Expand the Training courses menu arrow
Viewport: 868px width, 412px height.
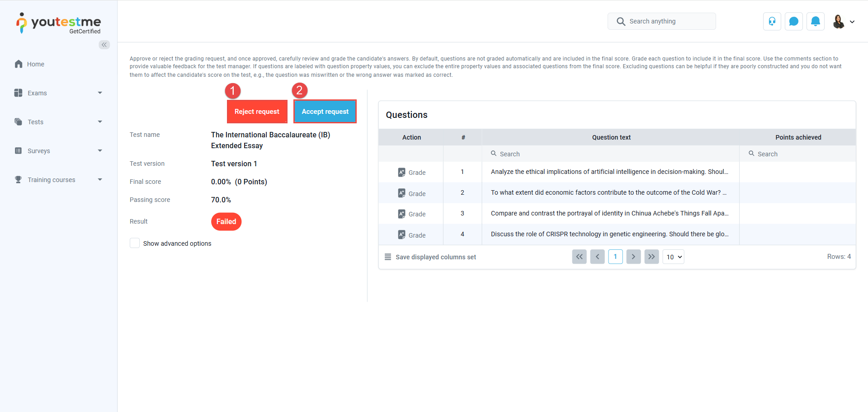pos(100,180)
